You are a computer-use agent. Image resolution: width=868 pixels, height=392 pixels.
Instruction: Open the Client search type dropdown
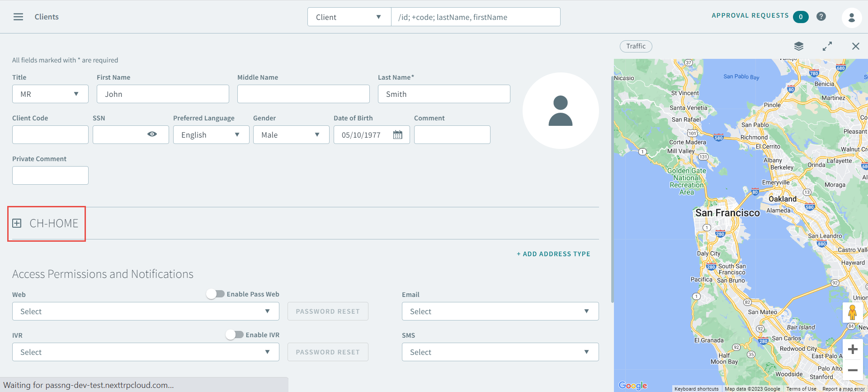(x=349, y=17)
